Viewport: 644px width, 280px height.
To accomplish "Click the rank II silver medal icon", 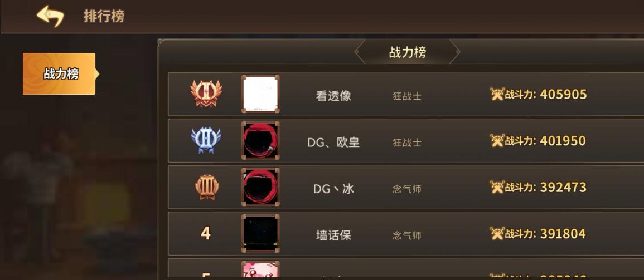I will coord(206,140).
